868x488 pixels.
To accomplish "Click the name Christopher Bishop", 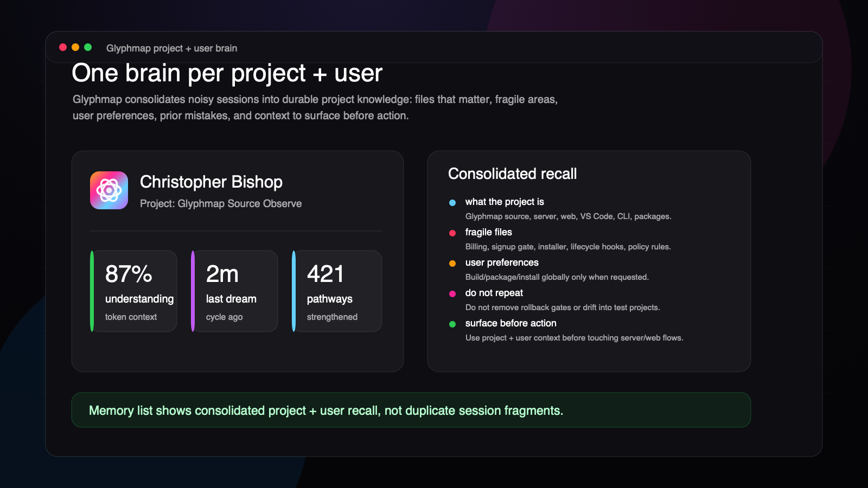I will pos(211,182).
